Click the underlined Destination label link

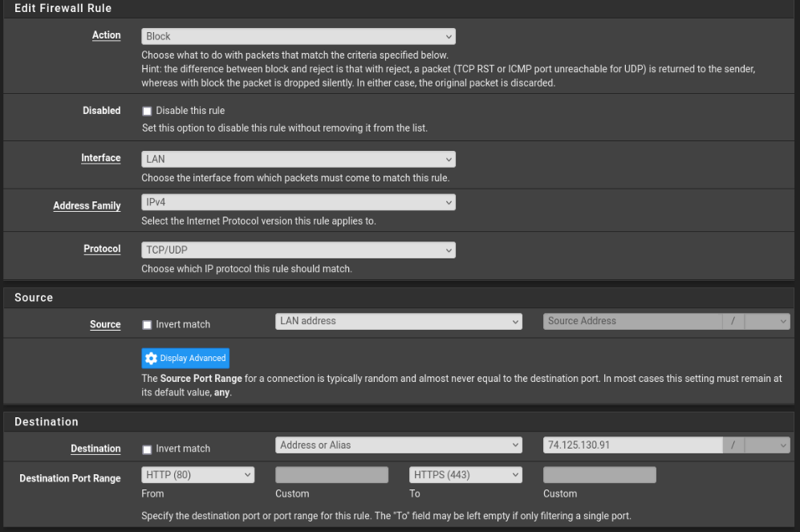(x=95, y=449)
